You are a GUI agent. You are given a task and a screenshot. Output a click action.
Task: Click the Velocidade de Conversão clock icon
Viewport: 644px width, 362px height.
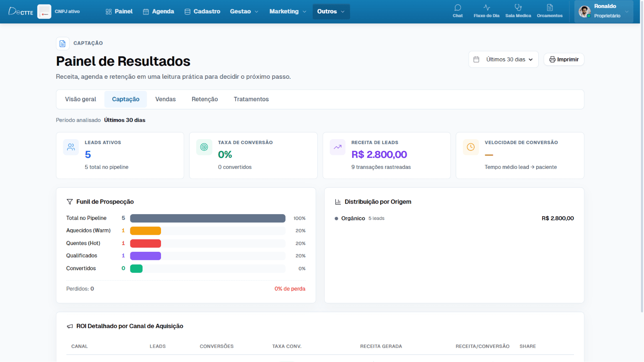coord(471,147)
